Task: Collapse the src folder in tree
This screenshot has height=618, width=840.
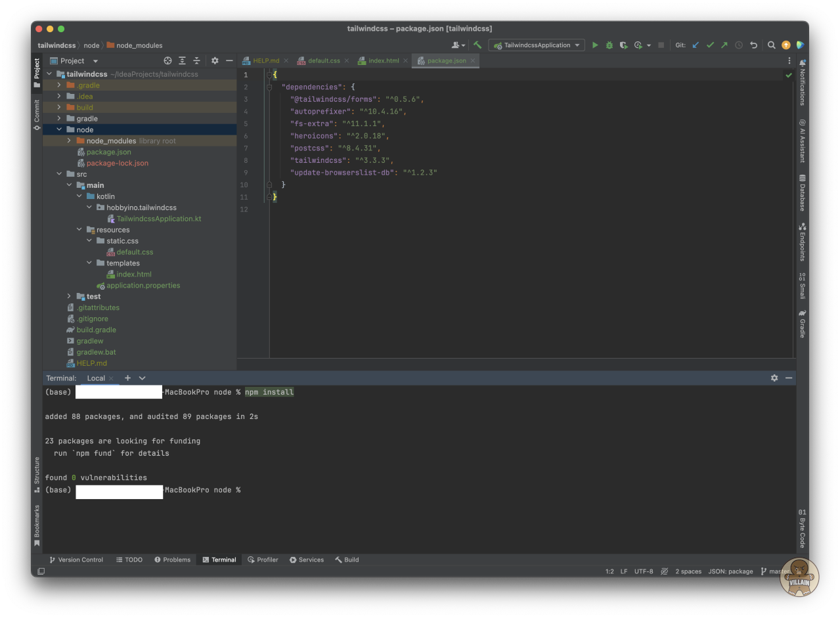Action: [59, 174]
